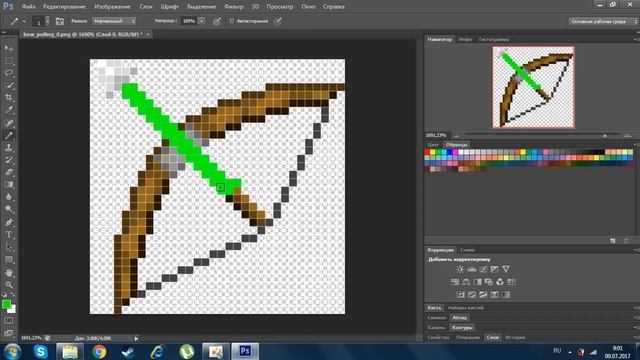Screen dimensions: 640x360
Task: Select the Rectangular Marquee tool
Action: (x=9, y=61)
